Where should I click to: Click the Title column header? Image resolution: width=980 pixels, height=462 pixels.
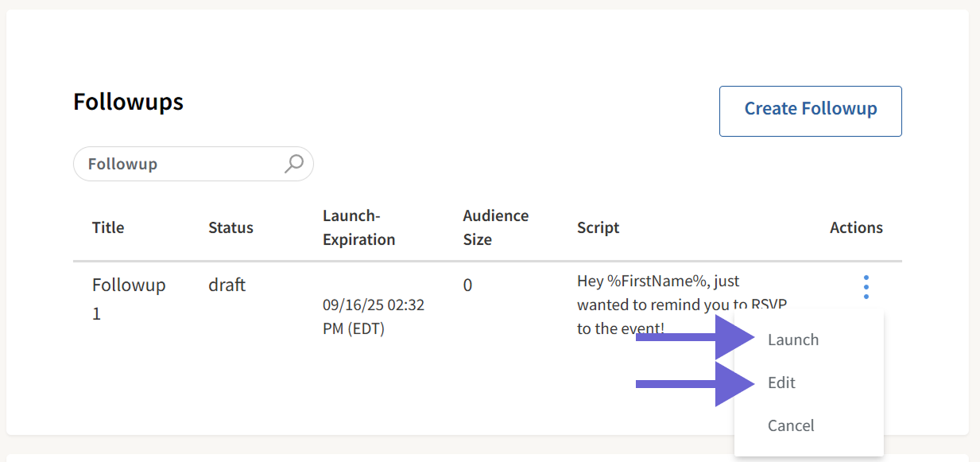click(x=107, y=227)
